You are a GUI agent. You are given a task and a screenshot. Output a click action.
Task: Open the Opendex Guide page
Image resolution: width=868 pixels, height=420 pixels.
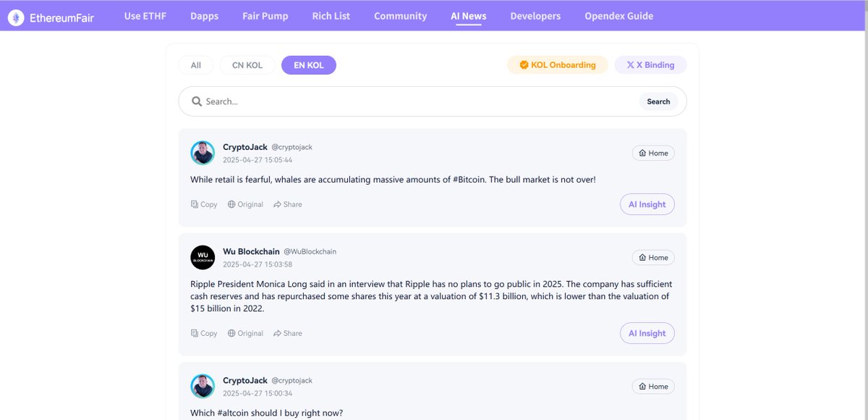(619, 16)
